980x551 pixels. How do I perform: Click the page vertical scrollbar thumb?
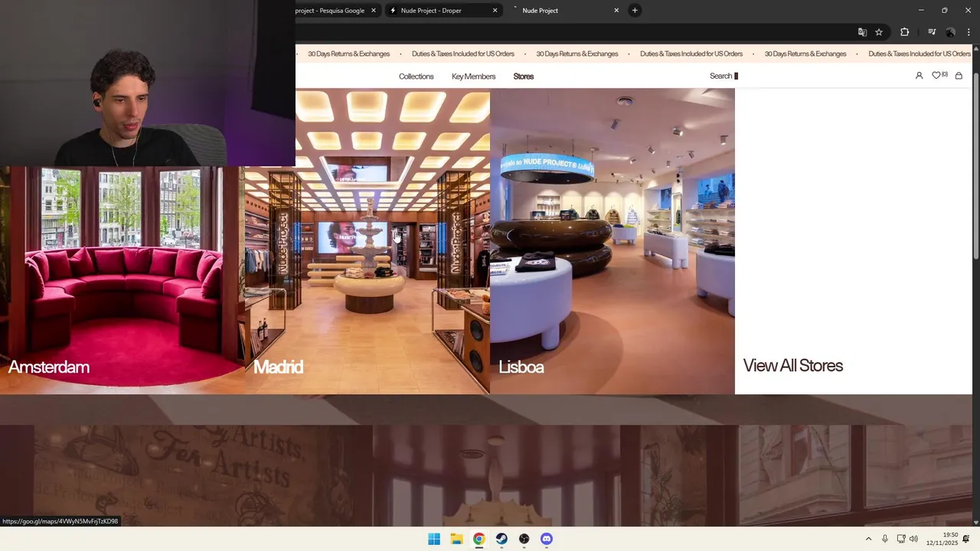(976, 165)
